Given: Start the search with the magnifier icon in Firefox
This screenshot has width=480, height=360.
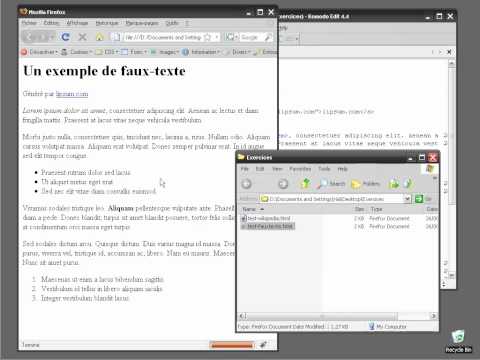Looking at the screenshot, I should 268,37.
